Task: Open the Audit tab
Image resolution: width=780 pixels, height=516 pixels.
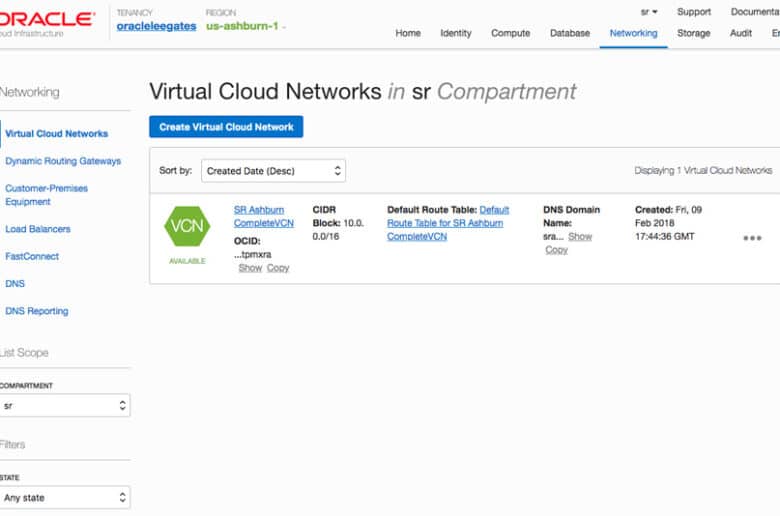Action: 741,33
